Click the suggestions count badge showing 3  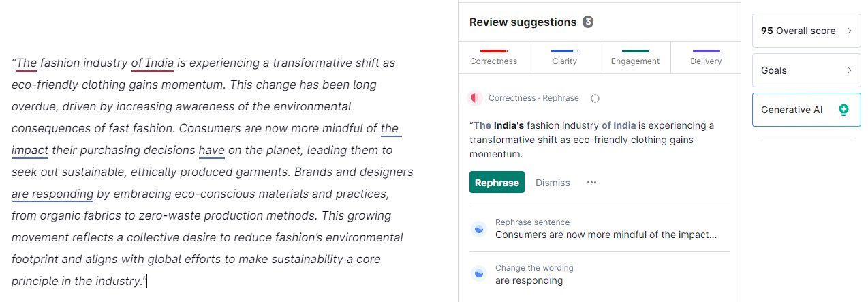pyautogui.click(x=588, y=22)
